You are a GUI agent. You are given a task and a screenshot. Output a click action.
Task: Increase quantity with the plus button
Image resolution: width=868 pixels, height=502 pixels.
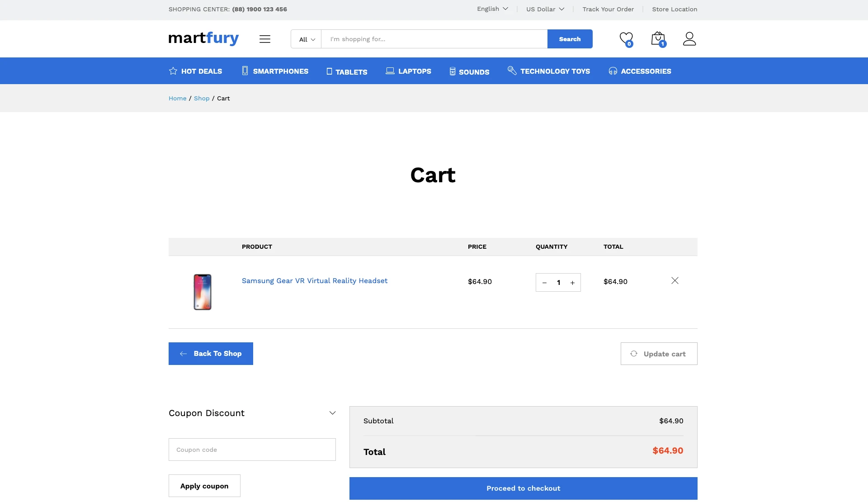click(x=572, y=283)
